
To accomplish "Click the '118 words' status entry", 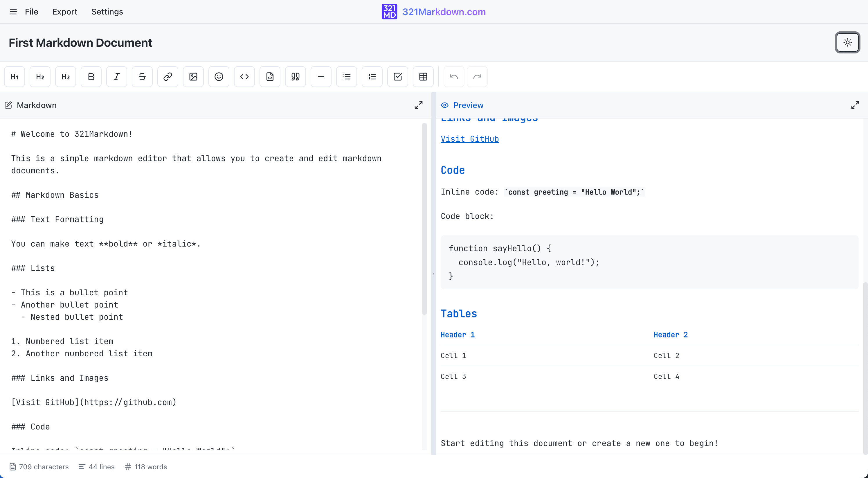I will [x=145, y=467].
